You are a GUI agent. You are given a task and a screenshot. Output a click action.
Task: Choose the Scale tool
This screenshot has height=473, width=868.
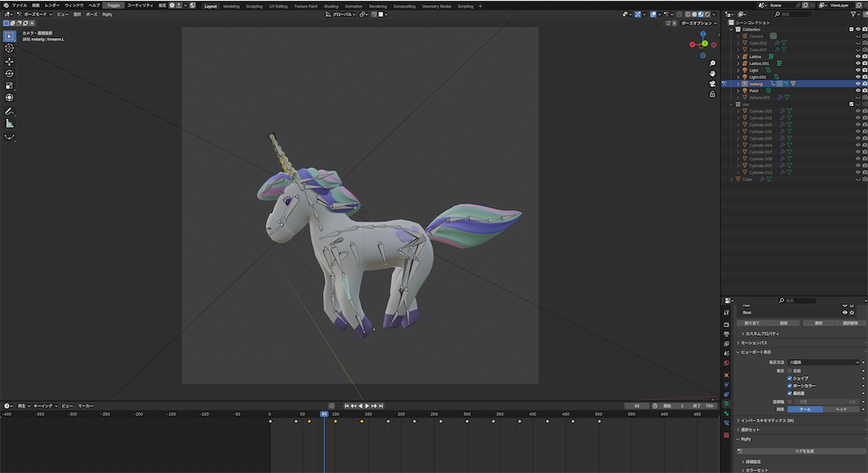pos(9,86)
